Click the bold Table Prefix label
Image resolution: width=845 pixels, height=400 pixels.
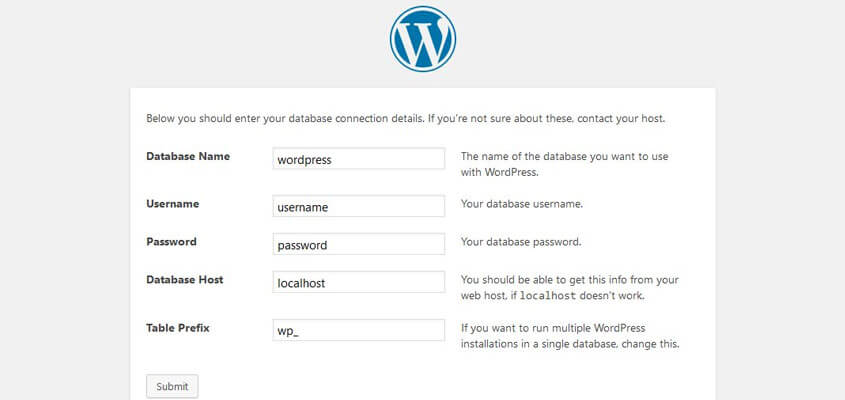click(178, 328)
